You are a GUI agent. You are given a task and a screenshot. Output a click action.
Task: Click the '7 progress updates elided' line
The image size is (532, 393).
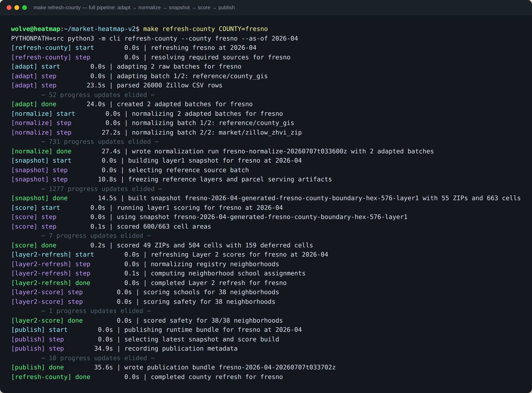(x=96, y=236)
